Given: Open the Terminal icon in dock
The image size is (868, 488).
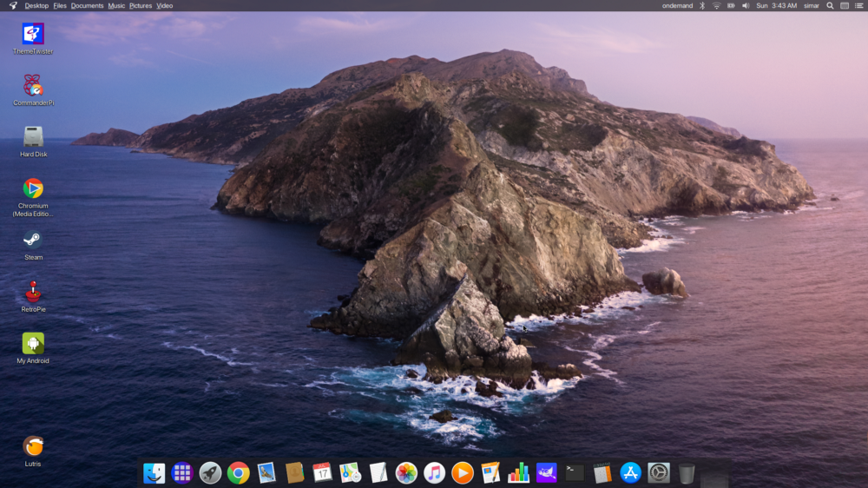Looking at the screenshot, I should [x=575, y=472].
